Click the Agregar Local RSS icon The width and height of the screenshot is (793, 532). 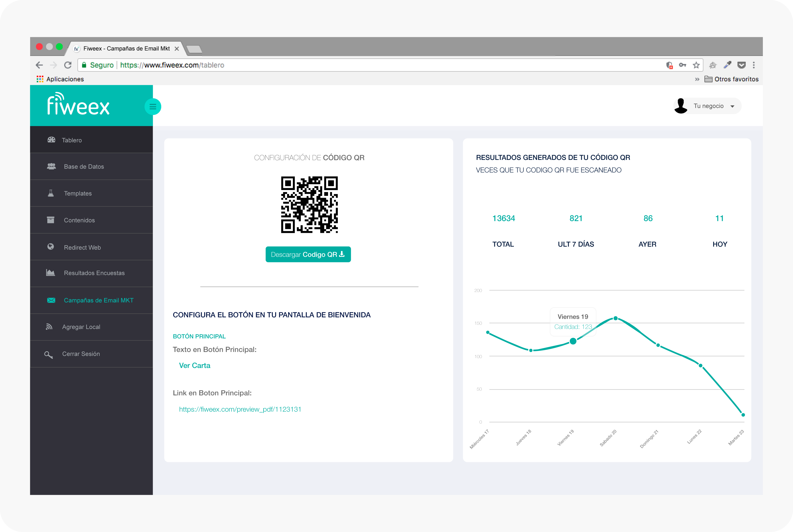tap(49, 326)
